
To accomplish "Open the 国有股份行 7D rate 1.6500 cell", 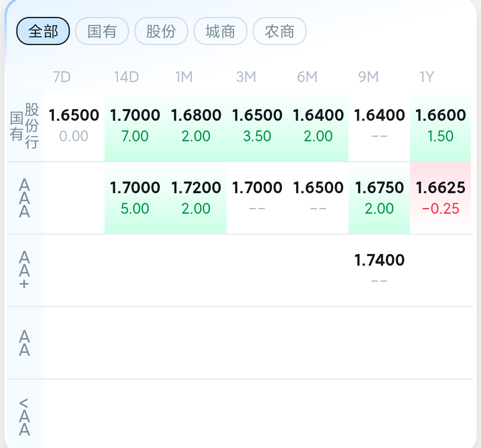I will 74,125.
